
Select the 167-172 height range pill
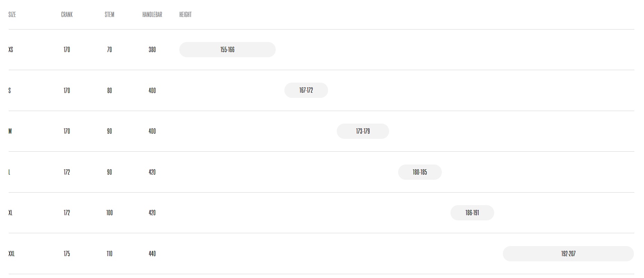tap(306, 90)
